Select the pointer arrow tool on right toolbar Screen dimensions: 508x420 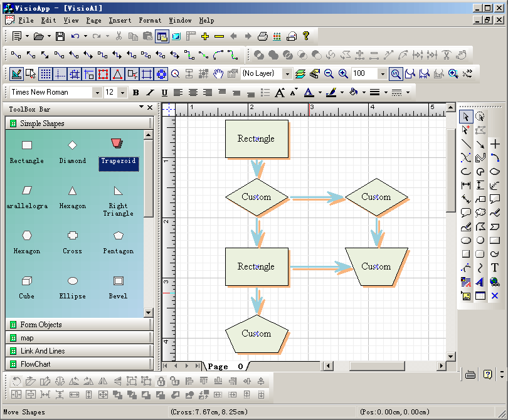point(465,116)
